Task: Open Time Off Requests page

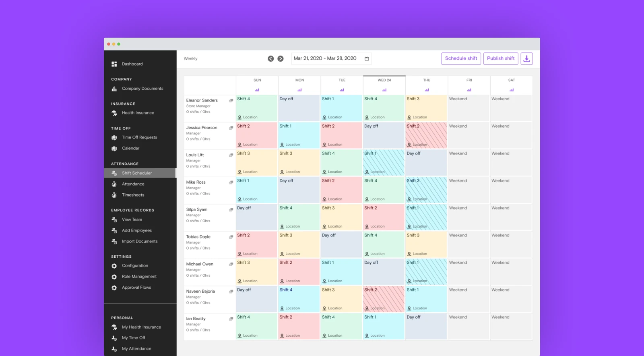Action: click(x=140, y=137)
